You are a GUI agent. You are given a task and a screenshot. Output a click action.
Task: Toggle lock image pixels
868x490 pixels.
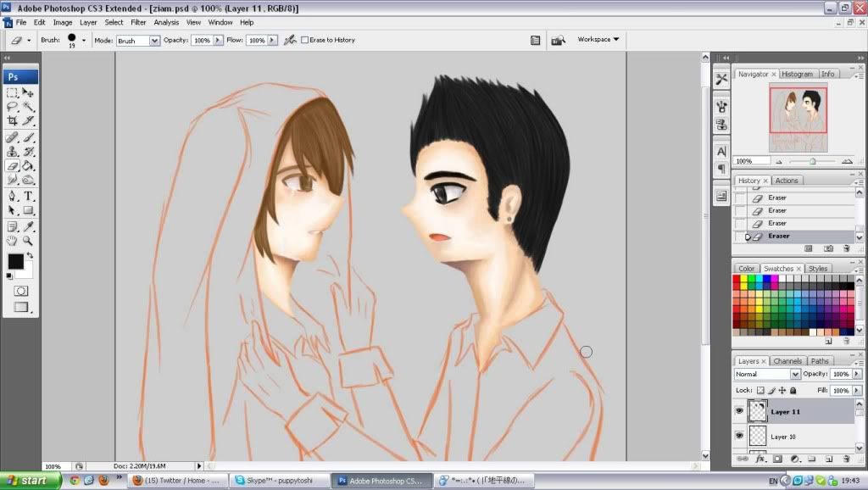771,390
